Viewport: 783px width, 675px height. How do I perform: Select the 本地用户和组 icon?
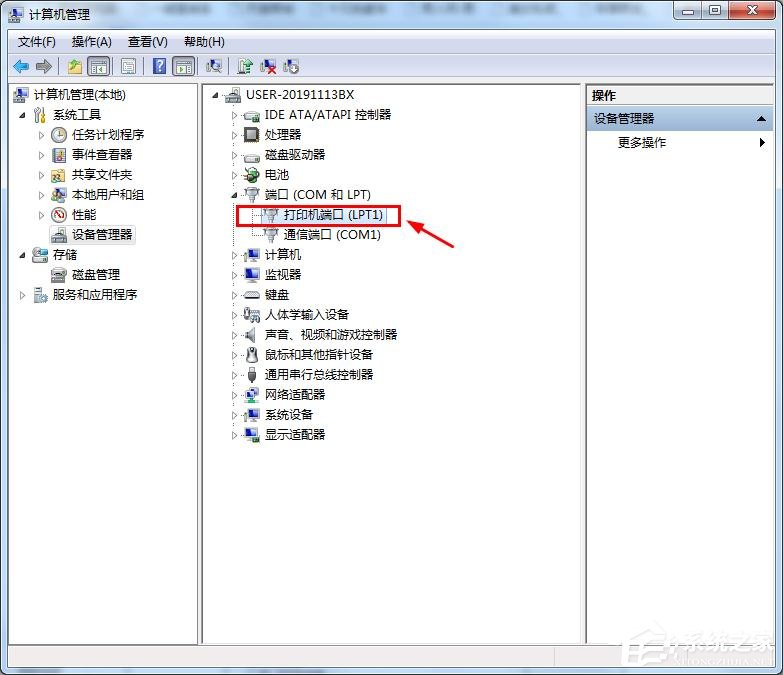59,195
